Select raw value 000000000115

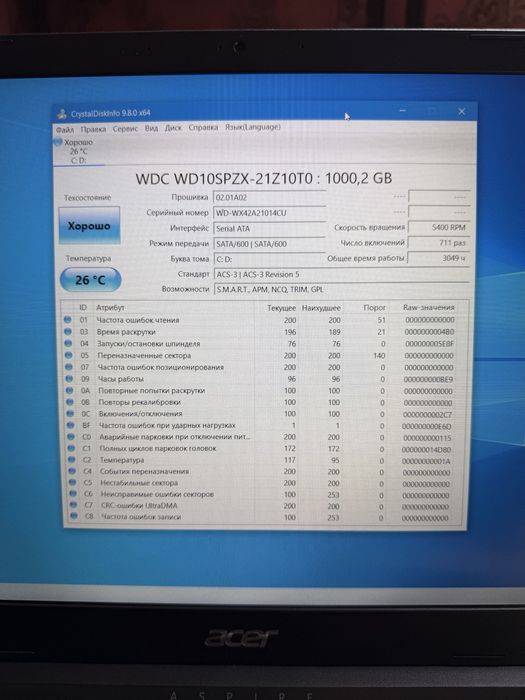point(427,438)
